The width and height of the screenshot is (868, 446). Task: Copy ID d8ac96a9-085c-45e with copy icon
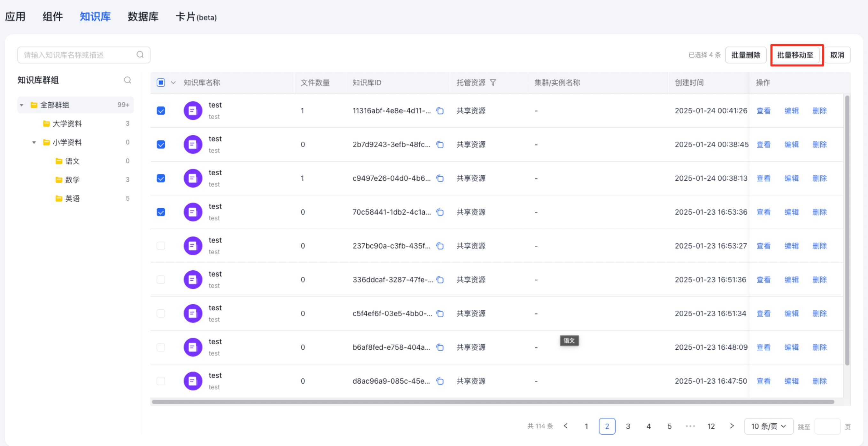click(x=440, y=381)
